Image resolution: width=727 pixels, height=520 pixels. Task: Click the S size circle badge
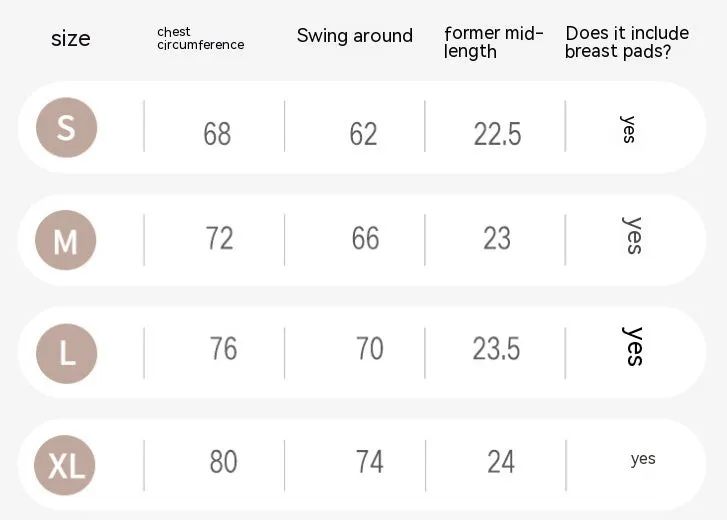66,127
